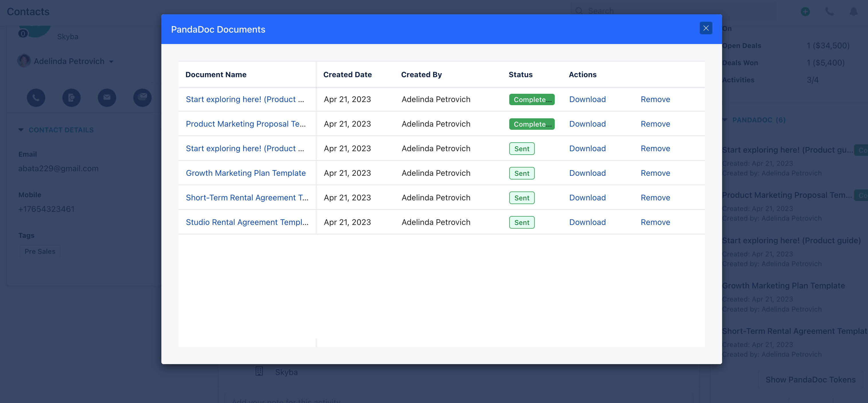Click the Created Date column header

347,74
